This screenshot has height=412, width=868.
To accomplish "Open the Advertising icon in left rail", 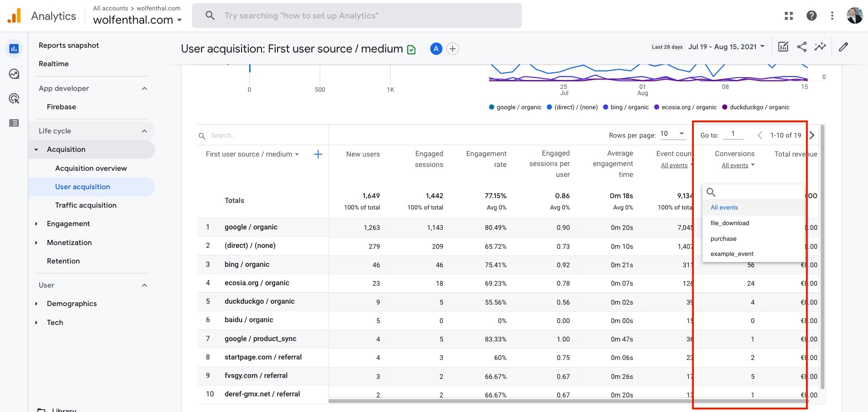I will point(14,98).
